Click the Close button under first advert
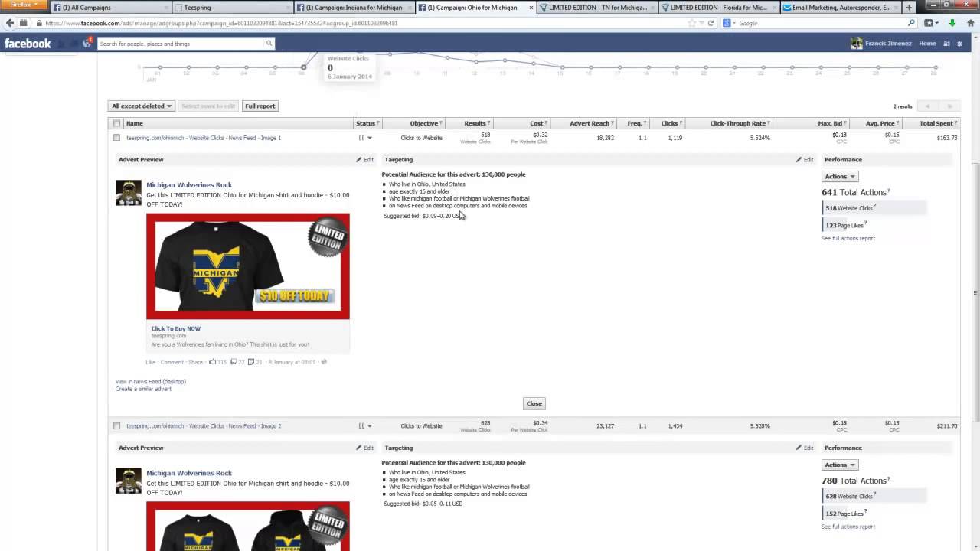980x551 pixels. coord(534,403)
